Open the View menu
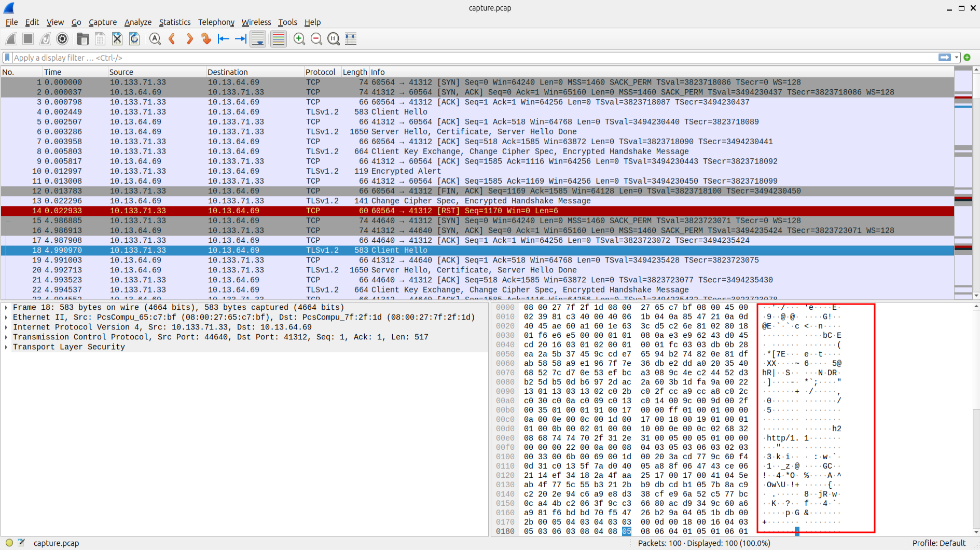Screen dimensions: 980x550 (55, 22)
